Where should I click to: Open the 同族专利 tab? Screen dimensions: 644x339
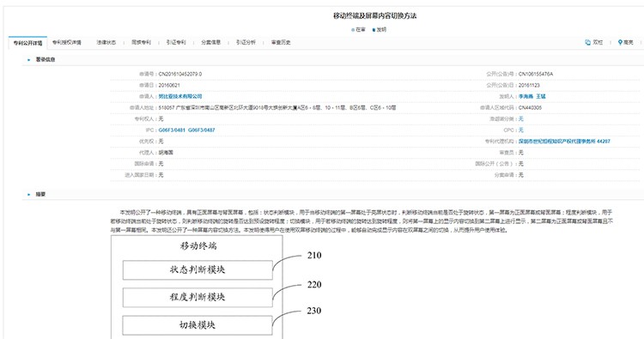pyautogui.click(x=141, y=42)
